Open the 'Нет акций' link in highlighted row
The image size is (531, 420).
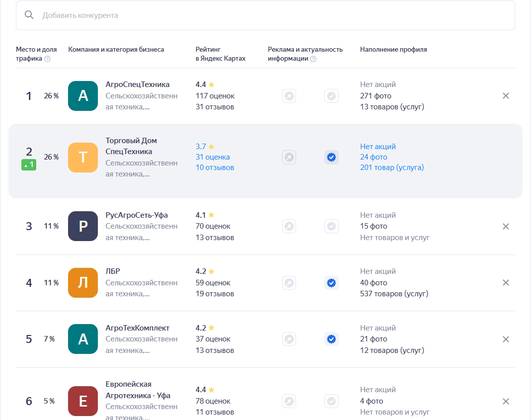(x=378, y=147)
